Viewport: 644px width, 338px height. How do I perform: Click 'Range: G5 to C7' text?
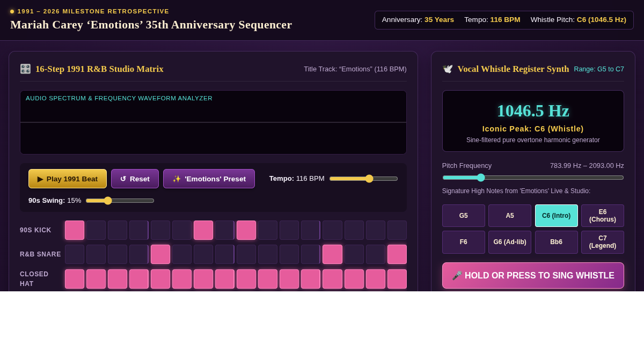(x=599, y=69)
